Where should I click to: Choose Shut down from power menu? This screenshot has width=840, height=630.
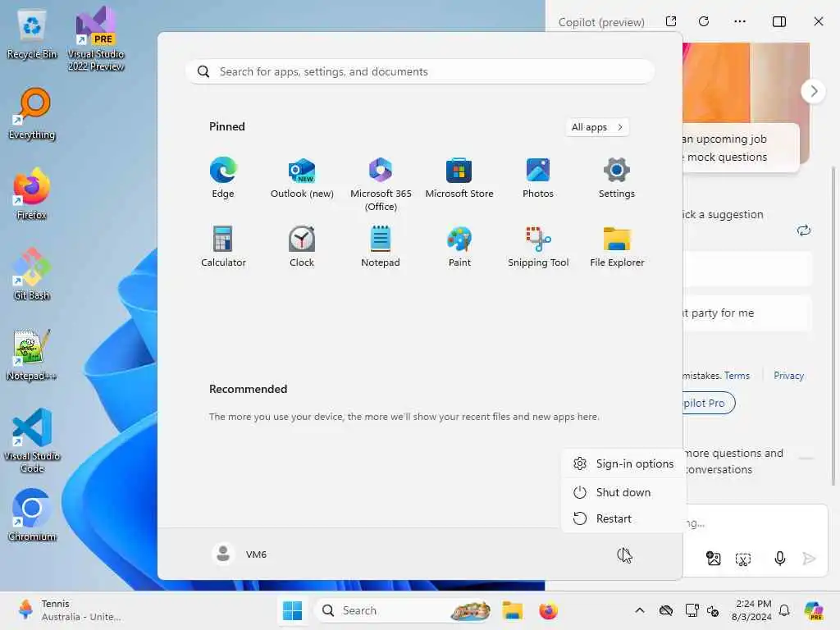623,492
